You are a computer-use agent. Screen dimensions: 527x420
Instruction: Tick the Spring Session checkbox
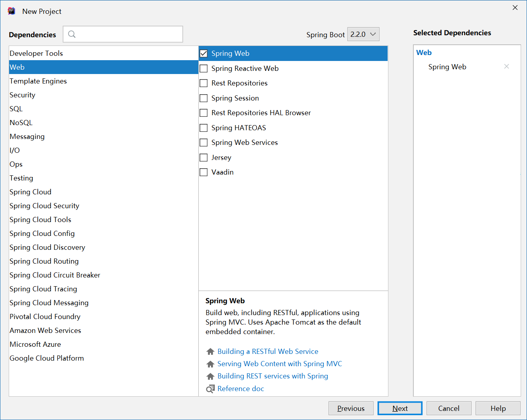[x=204, y=98]
